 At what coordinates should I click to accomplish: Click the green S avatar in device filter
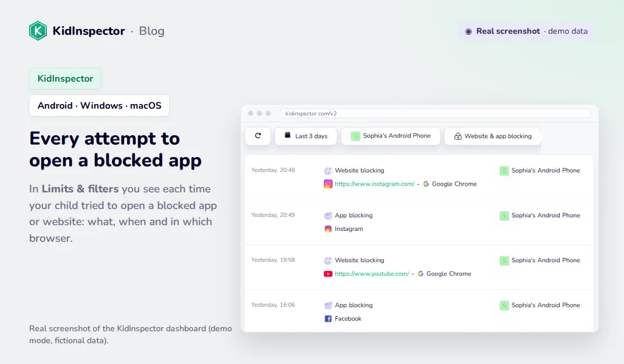(355, 136)
